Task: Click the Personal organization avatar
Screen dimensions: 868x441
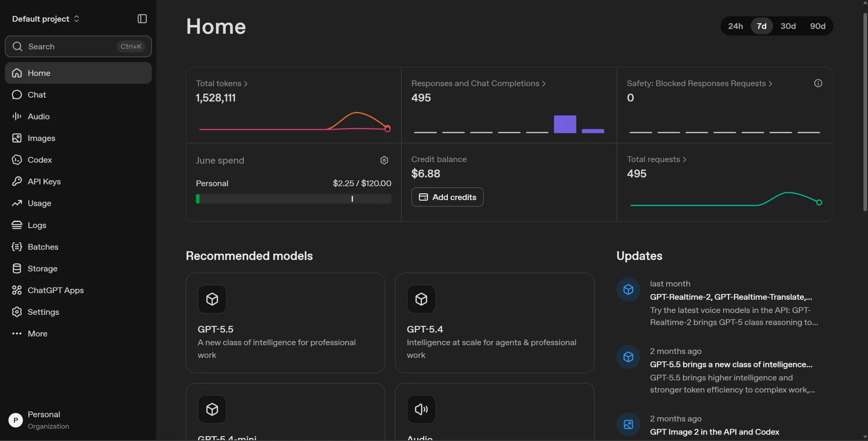Action: coord(16,420)
